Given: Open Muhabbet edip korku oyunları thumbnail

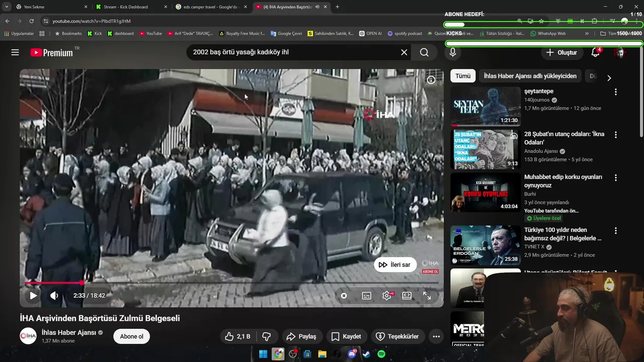Looking at the screenshot, I should tap(486, 192).
